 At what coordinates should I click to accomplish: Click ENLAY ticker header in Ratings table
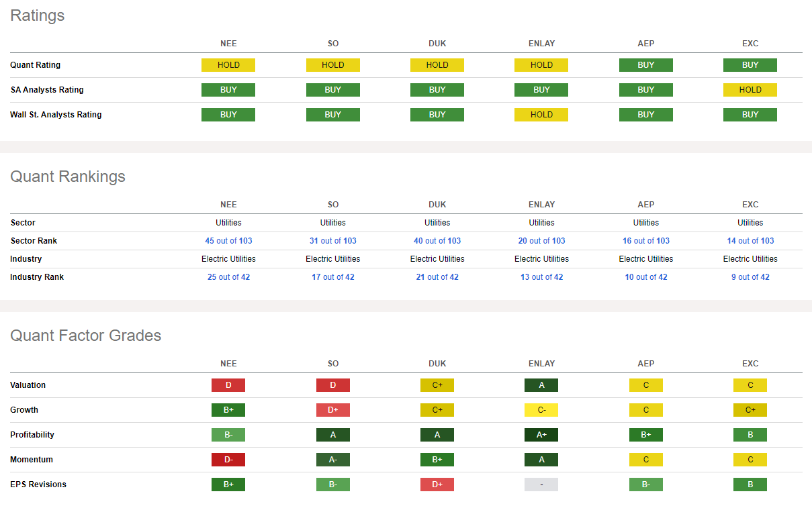pos(541,44)
